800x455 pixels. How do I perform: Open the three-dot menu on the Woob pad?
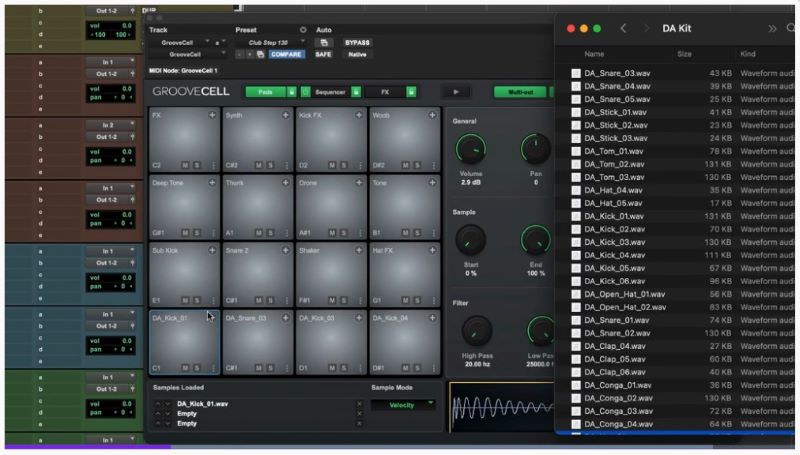pos(432,164)
